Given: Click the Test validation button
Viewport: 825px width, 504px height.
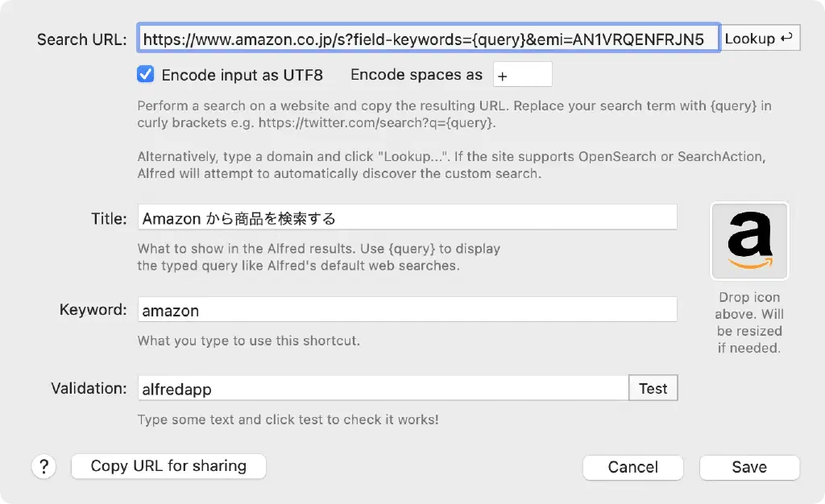Looking at the screenshot, I should pos(653,388).
